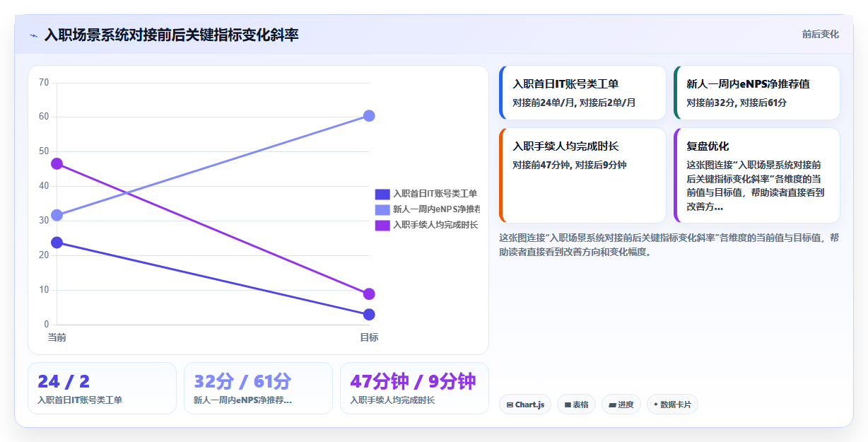Screen dimensions: 868x442
Task: Click the IT账号类工单 point at 当前
Action: pyautogui.click(x=57, y=243)
